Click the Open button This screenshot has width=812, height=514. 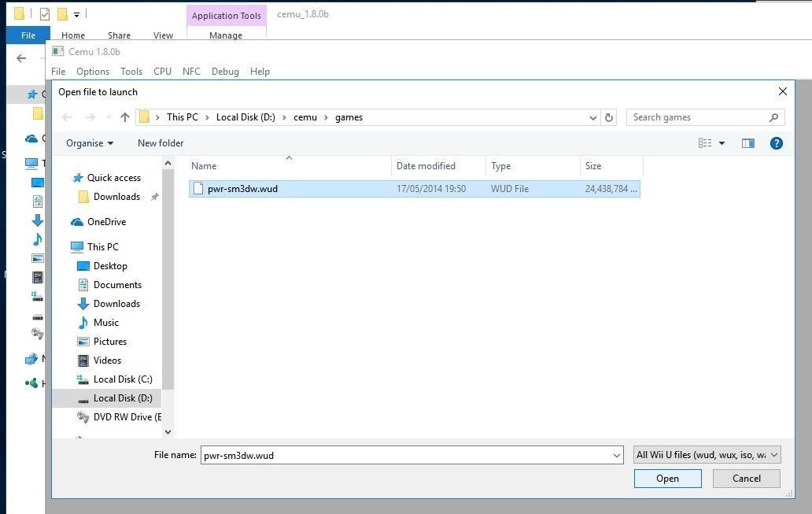[x=667, y=479]
